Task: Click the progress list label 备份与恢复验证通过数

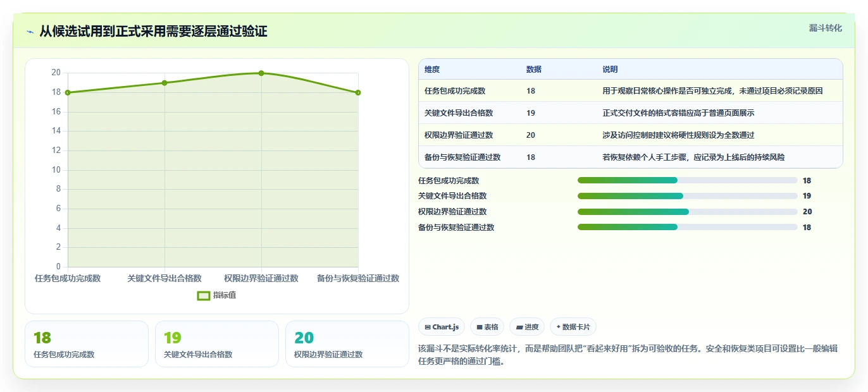Action: pyautogui.click(x=456, y=227)
